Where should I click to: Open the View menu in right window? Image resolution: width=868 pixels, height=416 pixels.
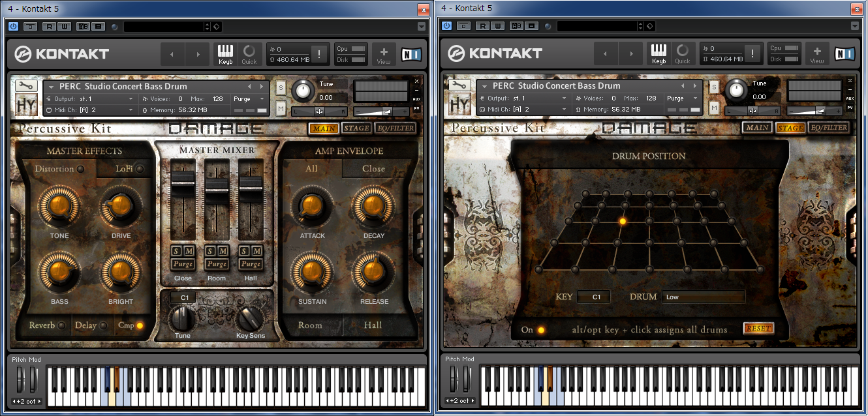tap(817, 54)
